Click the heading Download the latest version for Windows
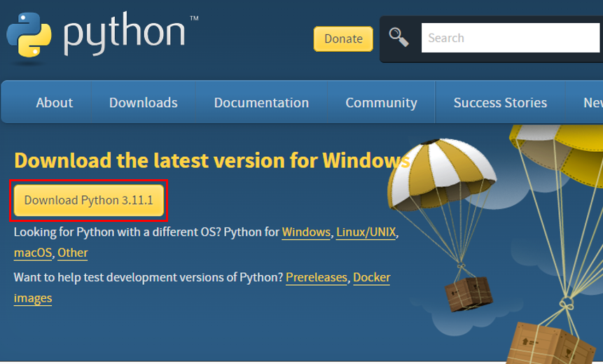The height and width of the screenshot is (364, 603). (212, 160)
